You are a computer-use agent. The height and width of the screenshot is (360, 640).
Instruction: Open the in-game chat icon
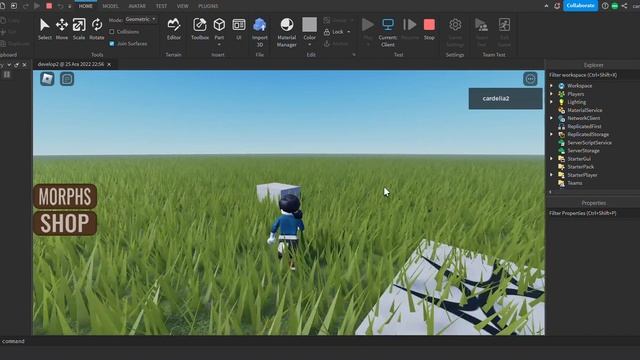67,79
